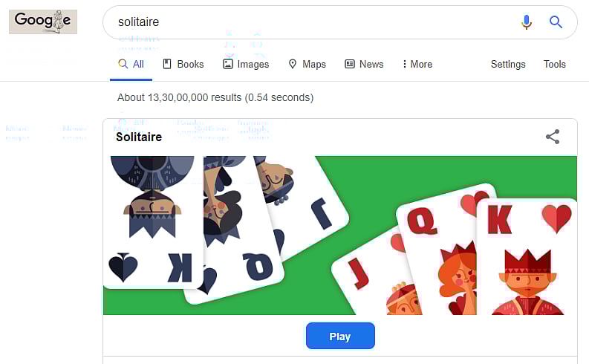Click the blue Play button

pyautogui.click(x=340, y=336)
